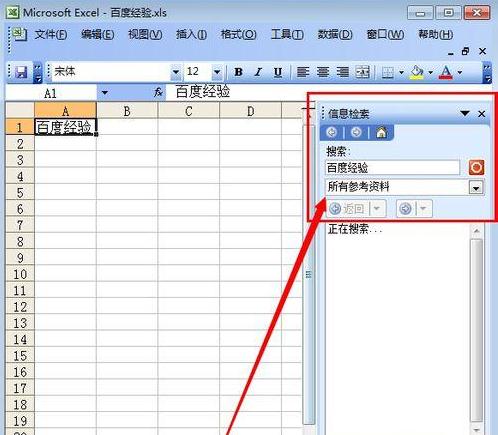The width and height of the screenshot is (498, 435).
Task: Close the 信息检索 task pane
Action: tap(481, 114)
